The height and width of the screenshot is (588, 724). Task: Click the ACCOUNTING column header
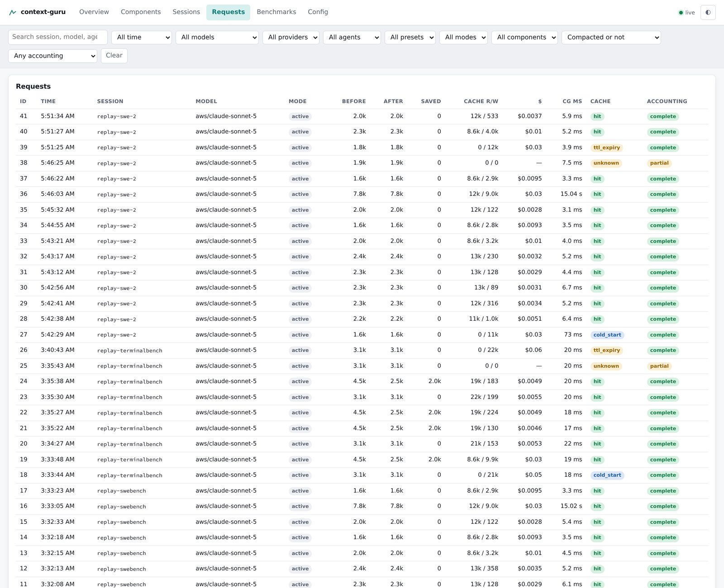pos(667,101)
